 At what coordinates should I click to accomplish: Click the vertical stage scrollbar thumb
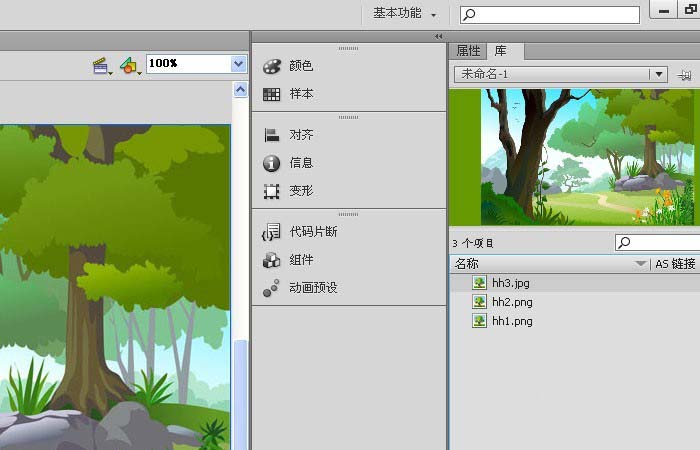240,395
